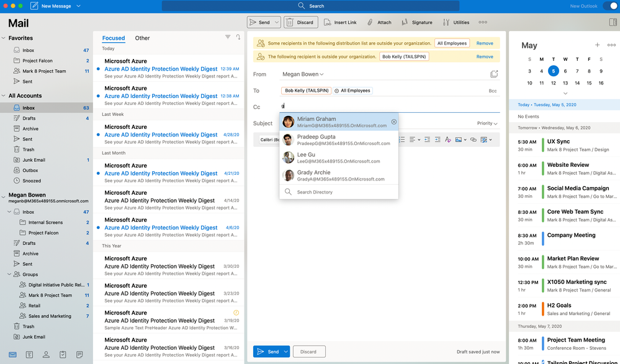This screenshot has width=620, height=364.
Task: Click Send button in top toolbar
Action: (x=260, y=22)
